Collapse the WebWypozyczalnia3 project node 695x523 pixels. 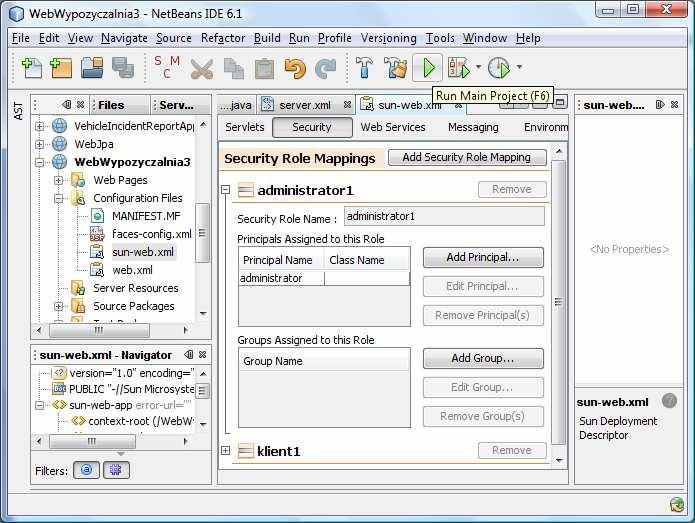coord(39,163)
